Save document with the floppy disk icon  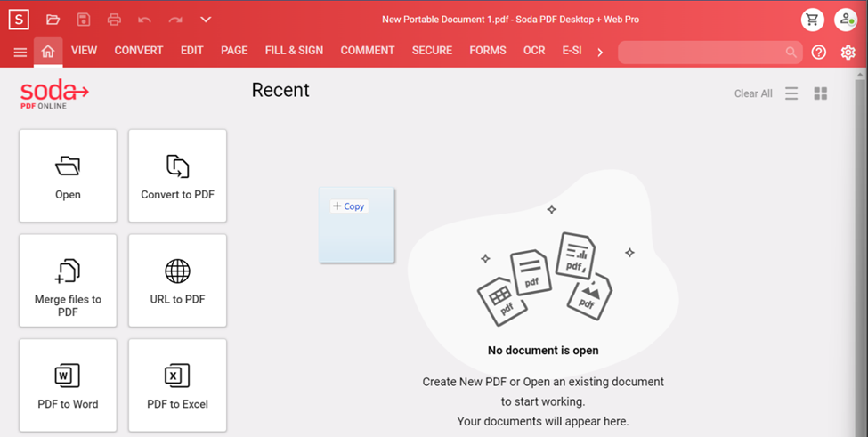tap(84, 20)
